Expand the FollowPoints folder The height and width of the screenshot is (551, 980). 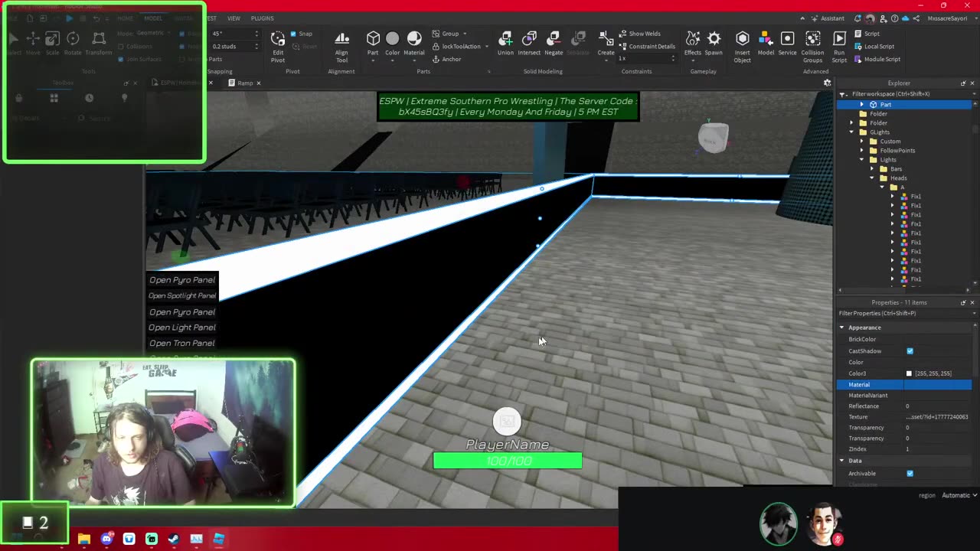click(x=861, y=150)
